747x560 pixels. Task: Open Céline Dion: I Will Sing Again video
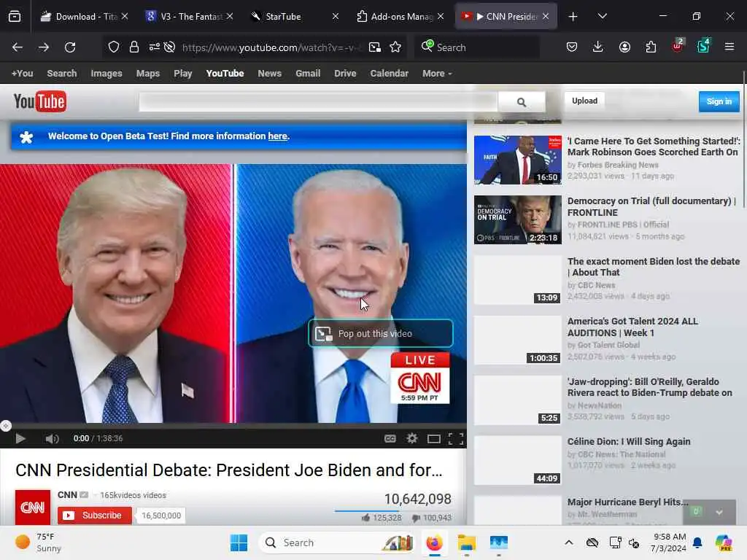629,441
